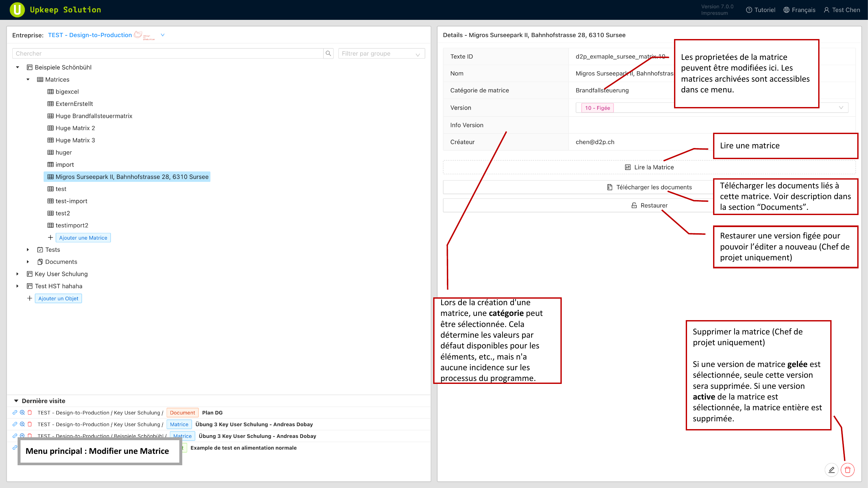Click link icon of Plan DG entry
Image resolution: width=868 pixels, height=488 pixels.
coord(15,413)
